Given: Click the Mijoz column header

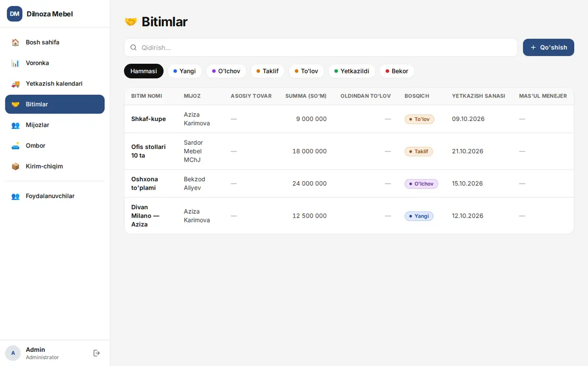Looking at the screenshot, I should click(192, 96).
